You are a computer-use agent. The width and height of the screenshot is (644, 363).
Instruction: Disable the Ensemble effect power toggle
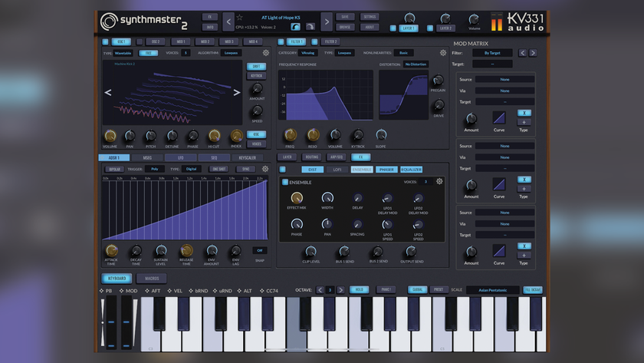[x=285, y=182]
